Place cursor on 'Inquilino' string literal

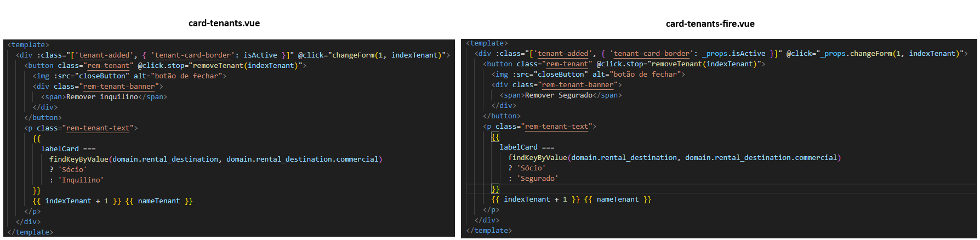coord(81,180)
